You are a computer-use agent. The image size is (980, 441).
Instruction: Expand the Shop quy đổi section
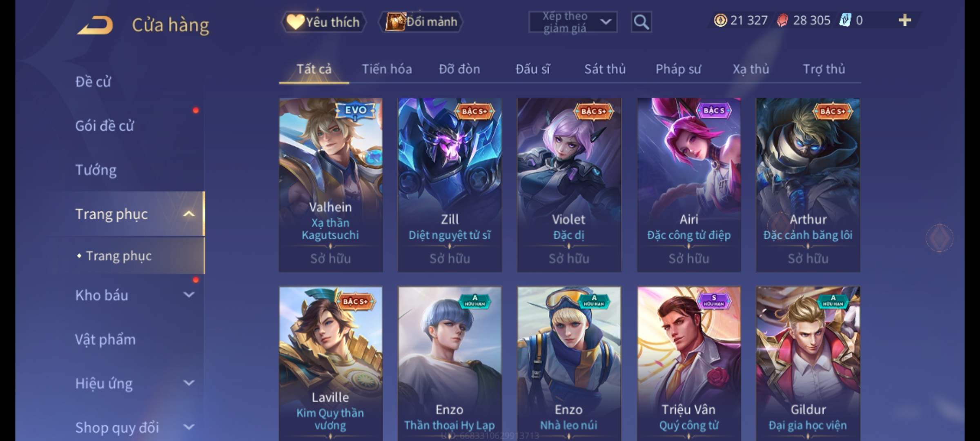point(189,427)
